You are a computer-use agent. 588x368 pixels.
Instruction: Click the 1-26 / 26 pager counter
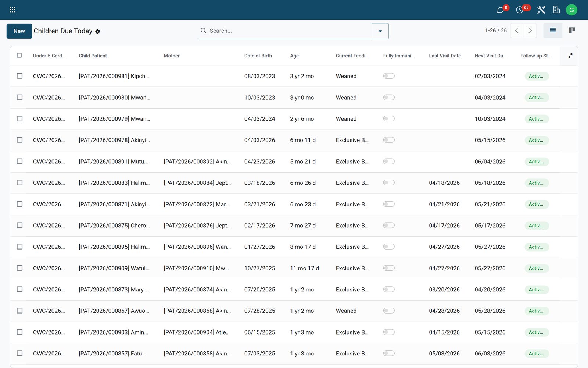pyautogui.click(x=496, y=31)
